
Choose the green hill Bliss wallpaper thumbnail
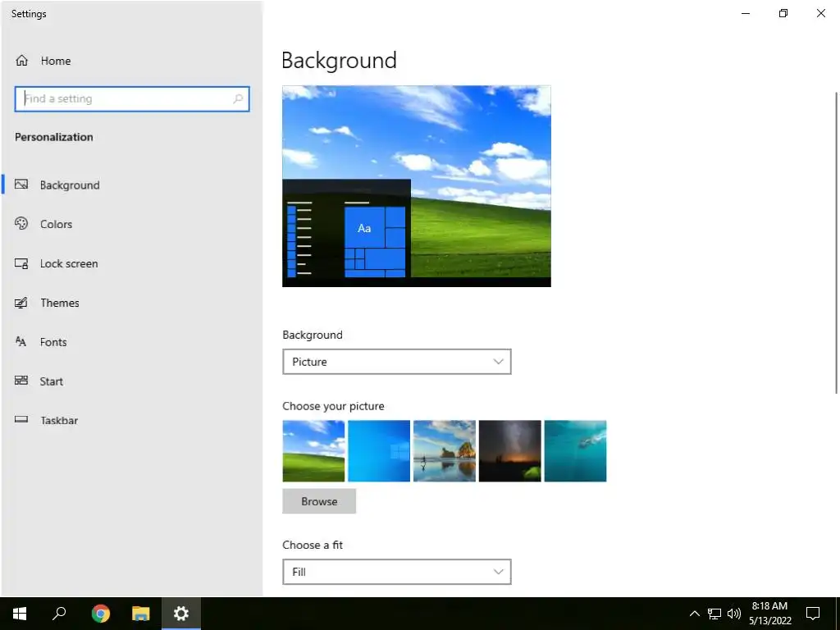(x=313, y=451)
